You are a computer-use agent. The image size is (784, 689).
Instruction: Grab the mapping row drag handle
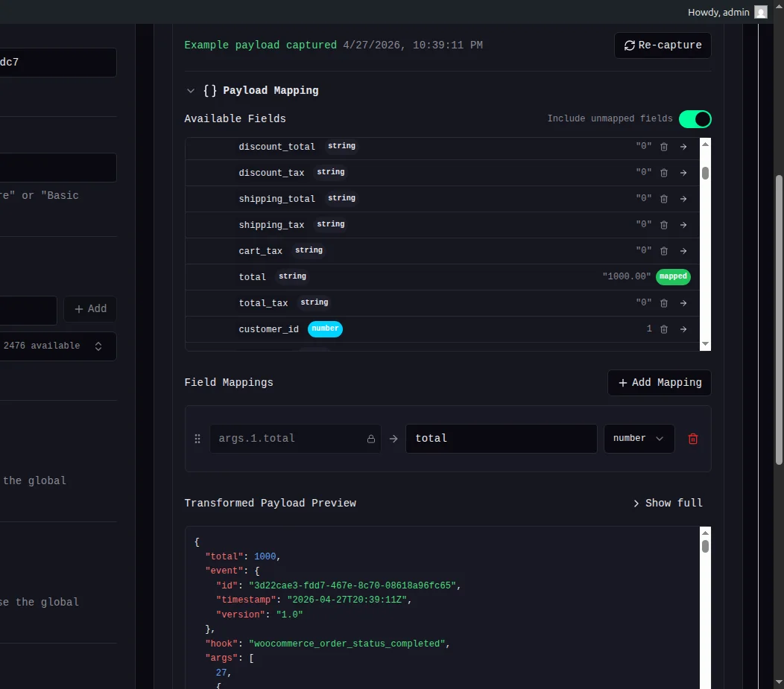(x=197, y=439)
